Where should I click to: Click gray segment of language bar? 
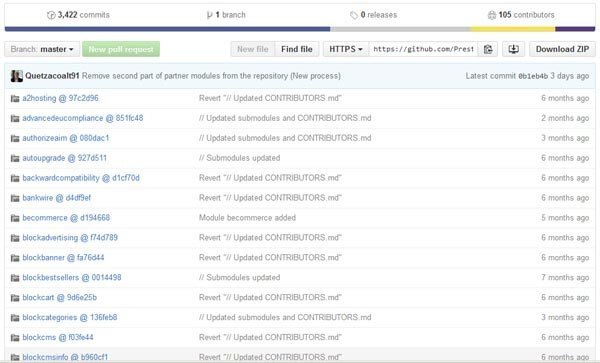point(400,29)
